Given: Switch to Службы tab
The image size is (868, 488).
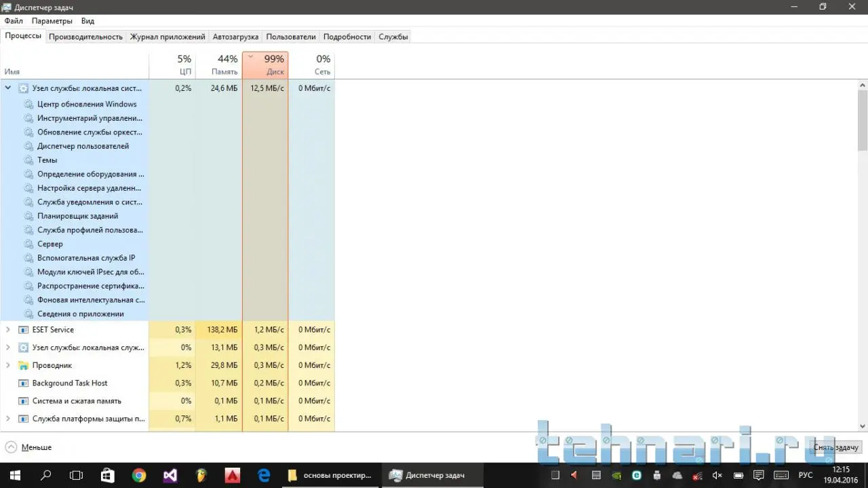Looking at the screenshot, I should click(393, 37).
